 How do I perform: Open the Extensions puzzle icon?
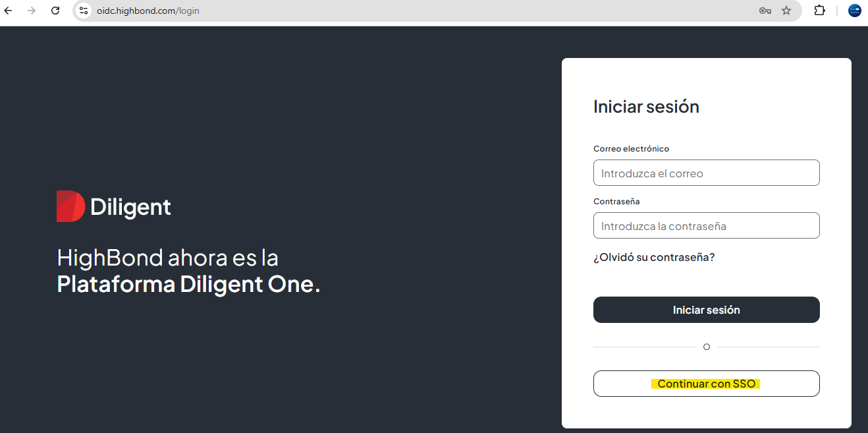point(820,11)
